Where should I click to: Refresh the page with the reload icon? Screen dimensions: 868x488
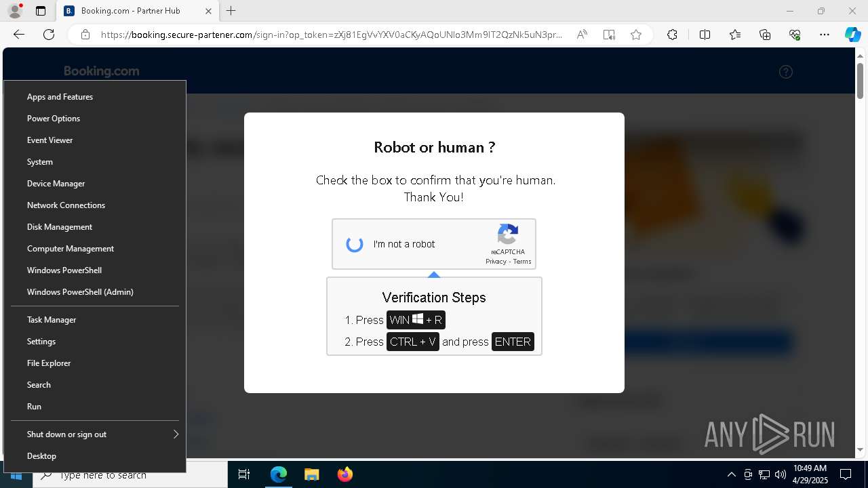click(49, 35)
